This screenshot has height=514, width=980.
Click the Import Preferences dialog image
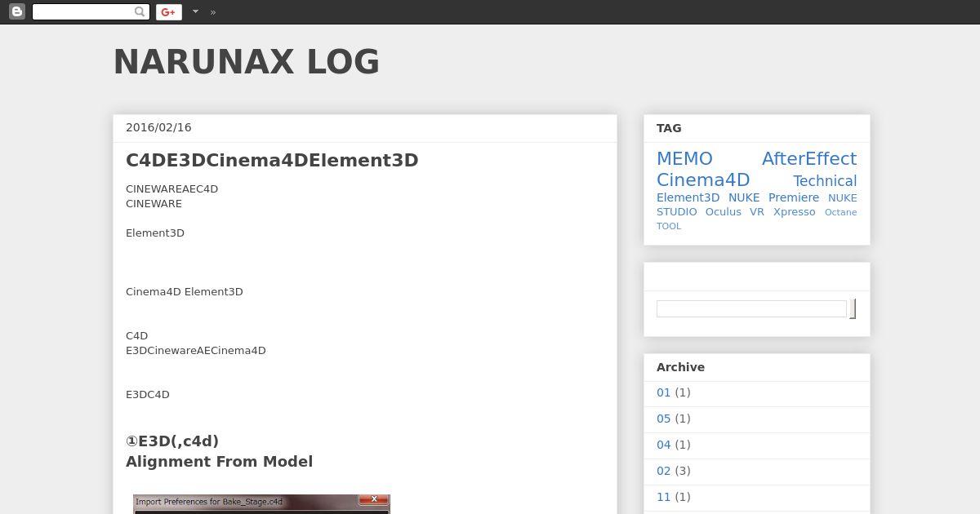click(261, 504)
